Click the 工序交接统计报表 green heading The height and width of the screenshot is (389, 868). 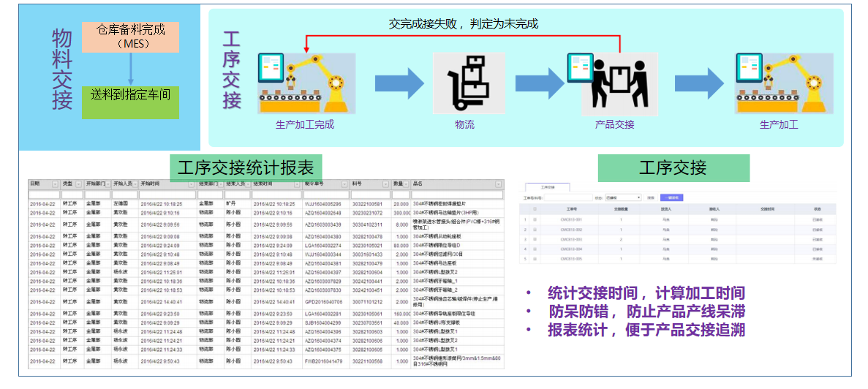pyautogui.click(x=245, y=167)
